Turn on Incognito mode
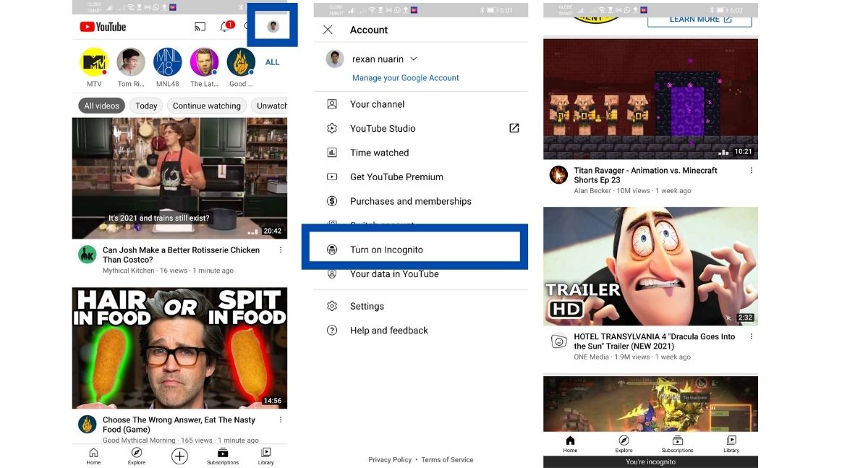This screenshot has height=468, width=868. click(x=386, y=250)
